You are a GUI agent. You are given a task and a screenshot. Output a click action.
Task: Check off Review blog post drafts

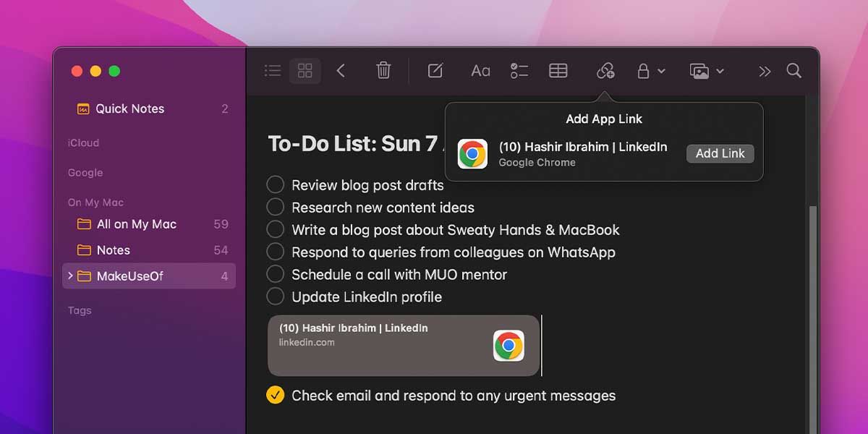(x=275, y=184)
